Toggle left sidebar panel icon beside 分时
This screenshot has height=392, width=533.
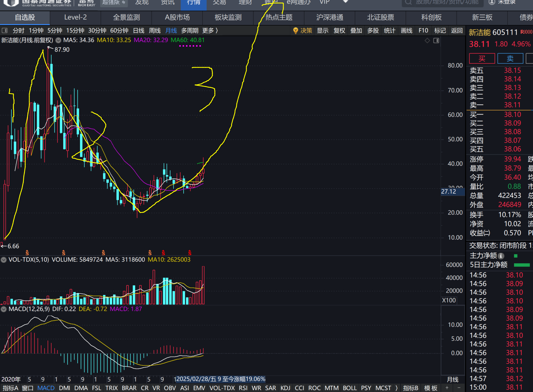tap(5, 30)
